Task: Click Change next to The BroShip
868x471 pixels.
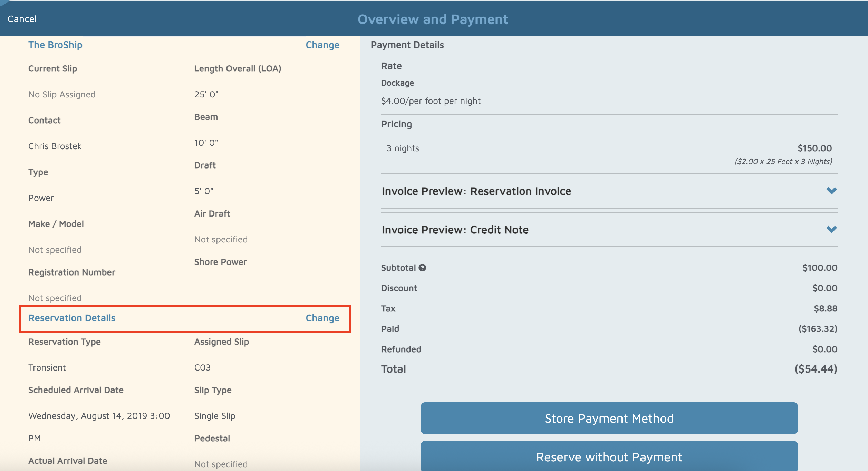Action: pos(322,45)
